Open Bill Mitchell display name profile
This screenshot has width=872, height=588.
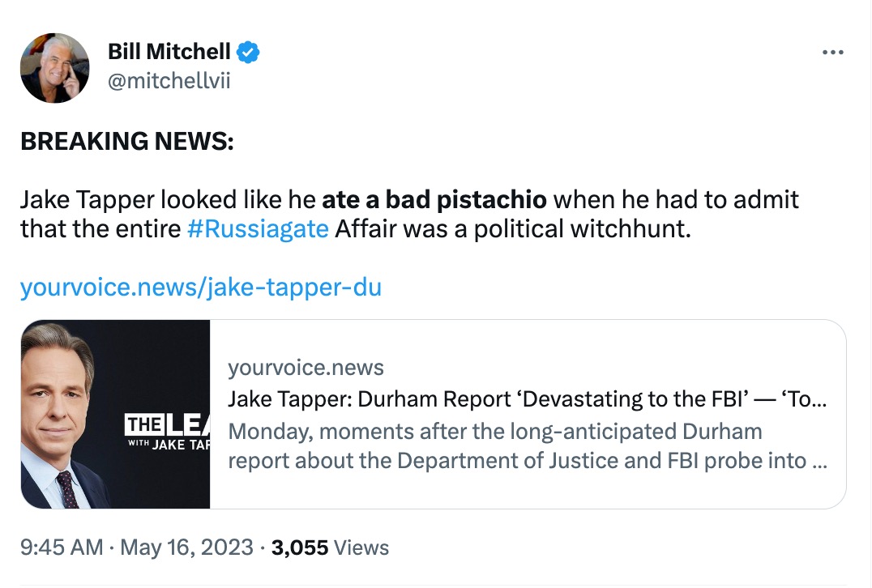tap(169, 53)
